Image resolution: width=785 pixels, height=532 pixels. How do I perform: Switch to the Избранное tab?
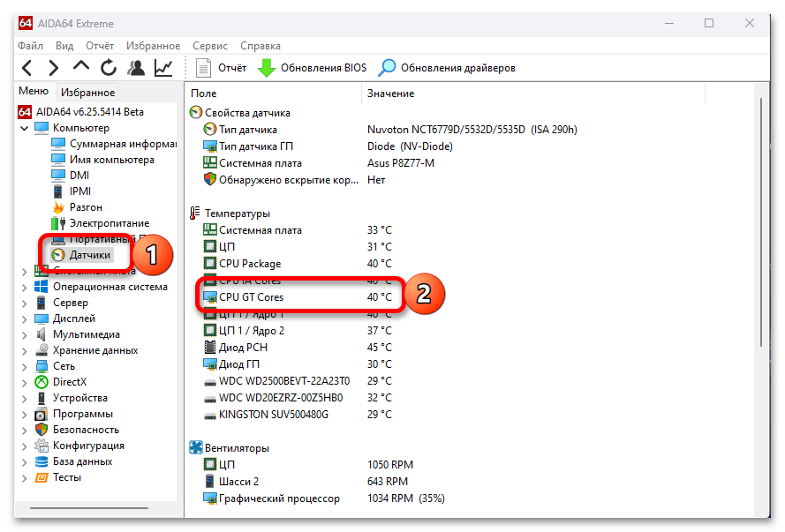coord(87,93)
